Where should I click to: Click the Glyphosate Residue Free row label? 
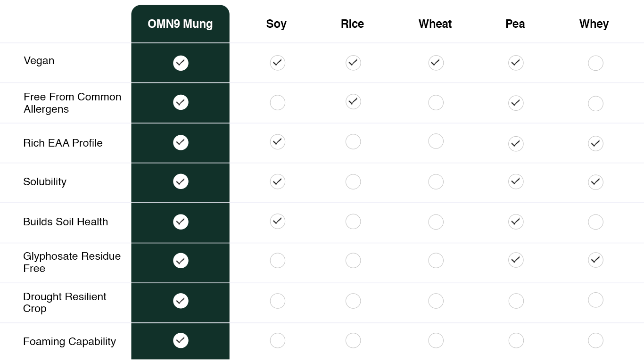[72, 262]
